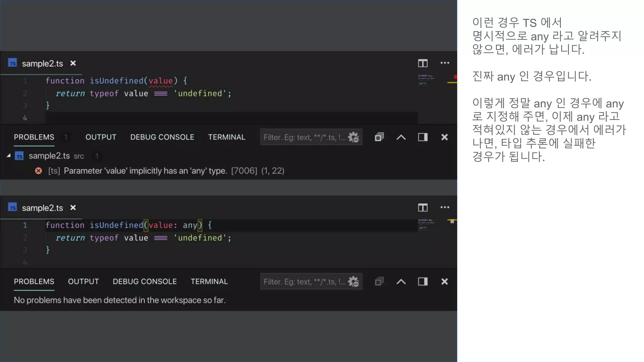The width and height of the screenshot is (644, 362).
Task: Click the 'typeof' keyword in the lower editor
Action: (104, 238)
